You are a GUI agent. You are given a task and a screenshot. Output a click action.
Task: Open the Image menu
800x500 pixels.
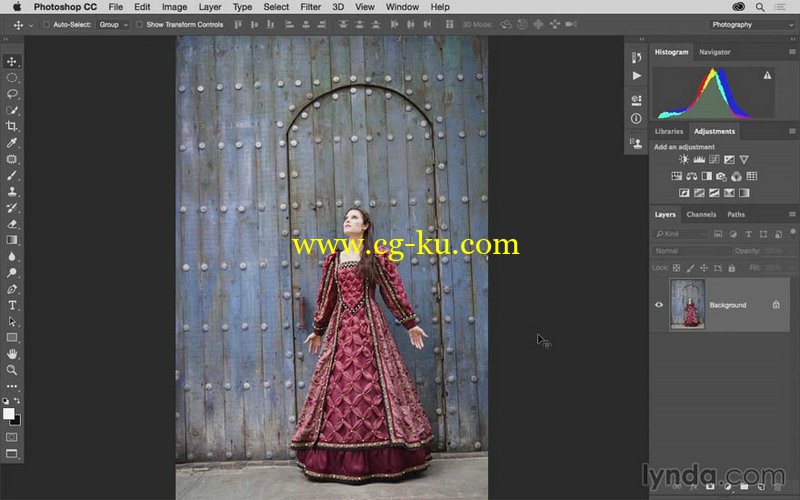point(174,7)
